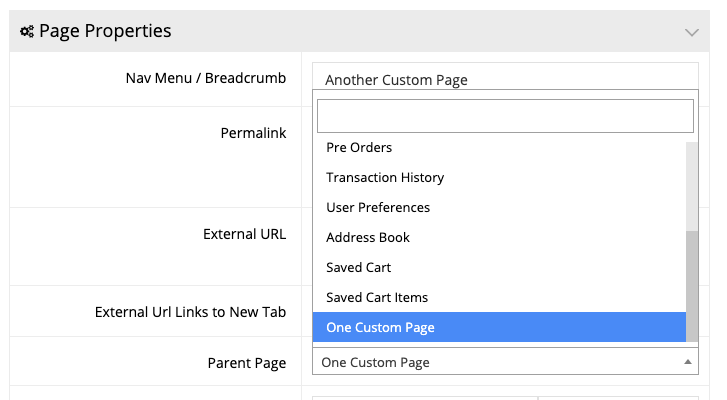727x400 pixels.
Task: Click the dropdown search input field
Action: (x=505, y=116)
